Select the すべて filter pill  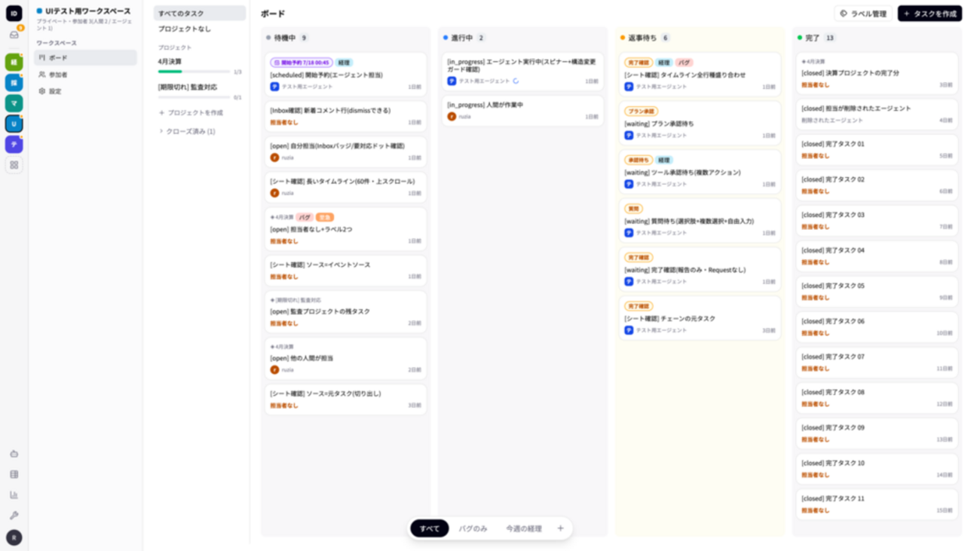430,528
